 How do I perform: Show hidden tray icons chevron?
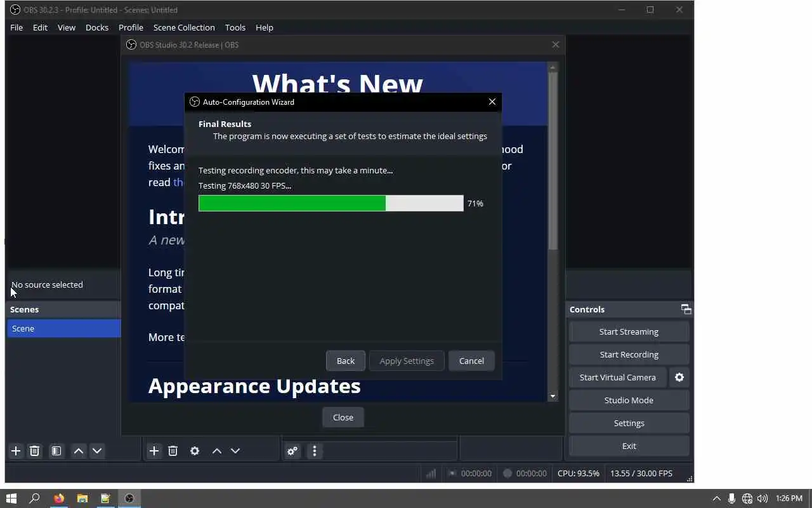coord(717,498)
